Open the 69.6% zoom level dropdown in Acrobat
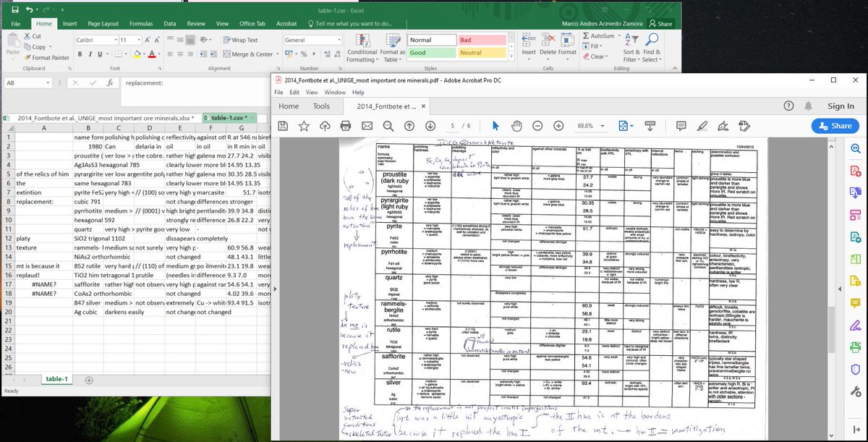Viewport: 868px width, 442px height. [600, 125]
